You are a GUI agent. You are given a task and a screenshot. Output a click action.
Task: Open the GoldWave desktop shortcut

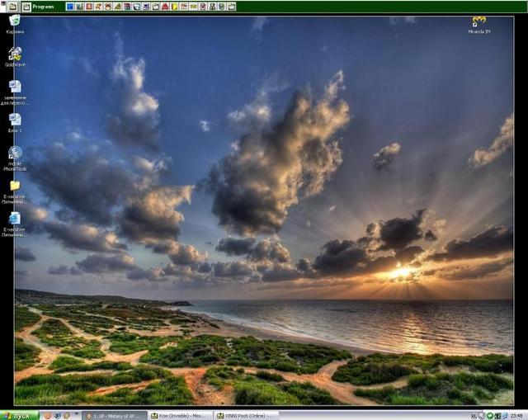[15, 54]
